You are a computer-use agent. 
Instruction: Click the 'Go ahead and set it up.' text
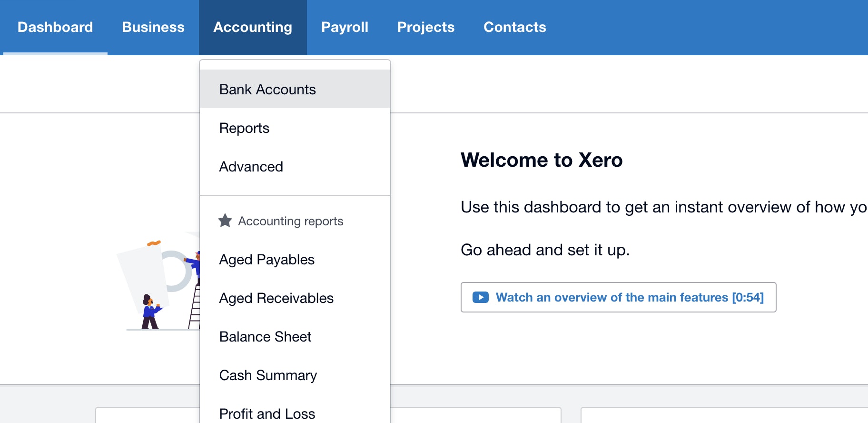coord(545,250)
